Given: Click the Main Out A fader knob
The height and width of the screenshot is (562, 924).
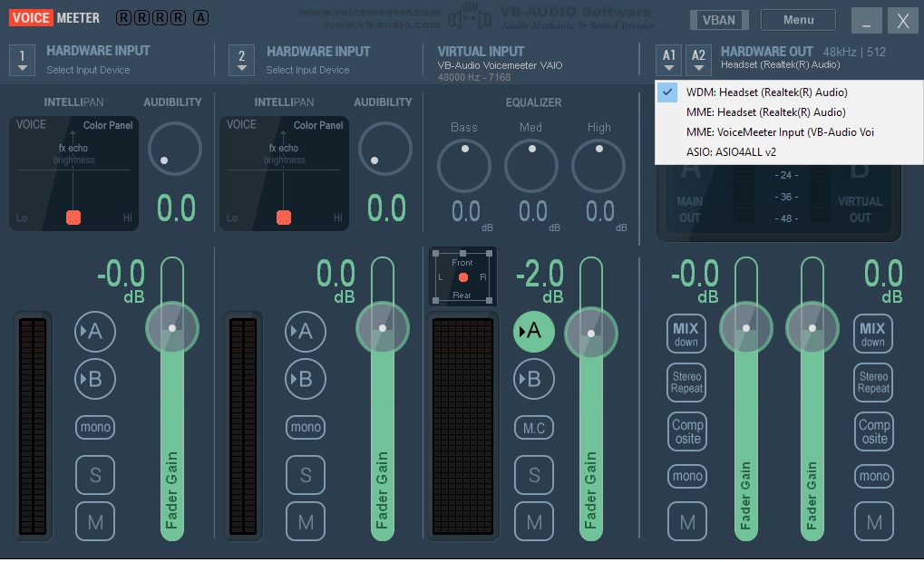Looking at the screenshot, I should click(746, 328).
